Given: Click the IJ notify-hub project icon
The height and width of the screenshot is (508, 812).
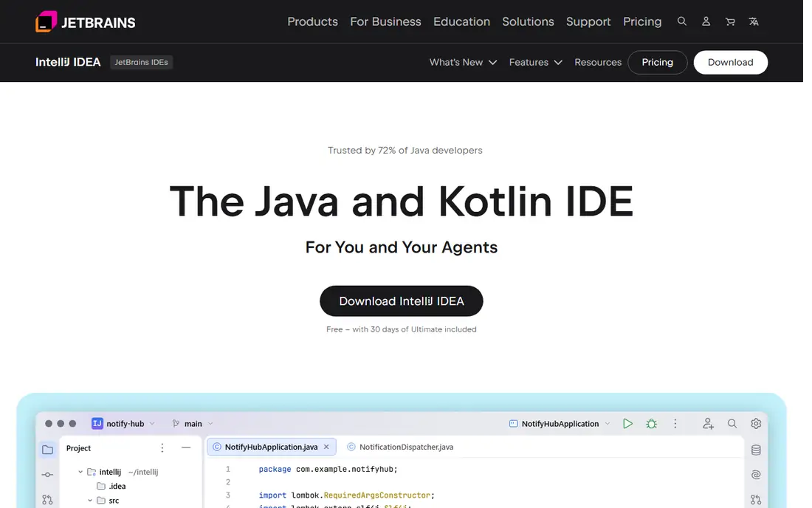Looking at the screenshot, I should point(97,424).
